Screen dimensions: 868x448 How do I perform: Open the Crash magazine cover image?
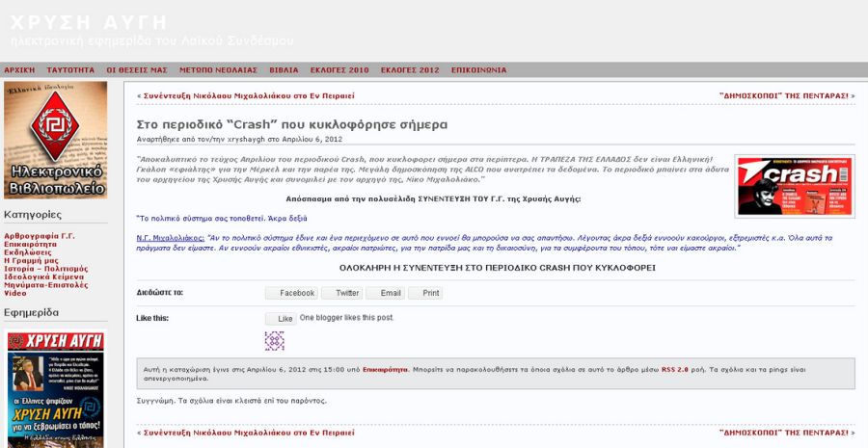(x=795, y=186)
